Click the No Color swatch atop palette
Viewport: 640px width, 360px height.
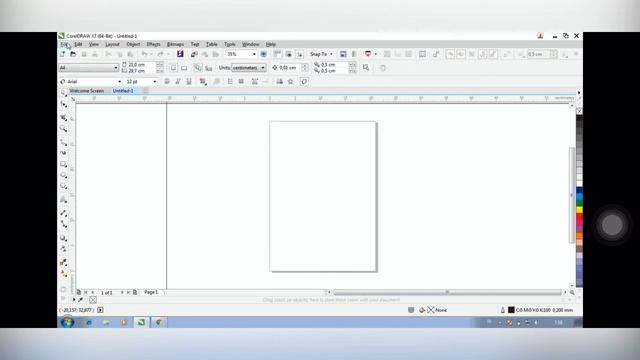coord(579,111)
